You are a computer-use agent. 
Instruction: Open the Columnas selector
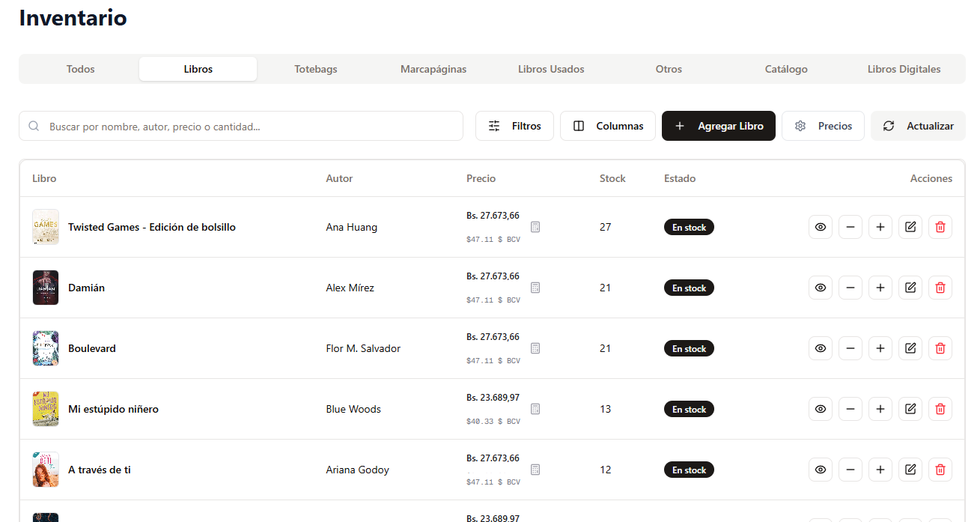608,126
